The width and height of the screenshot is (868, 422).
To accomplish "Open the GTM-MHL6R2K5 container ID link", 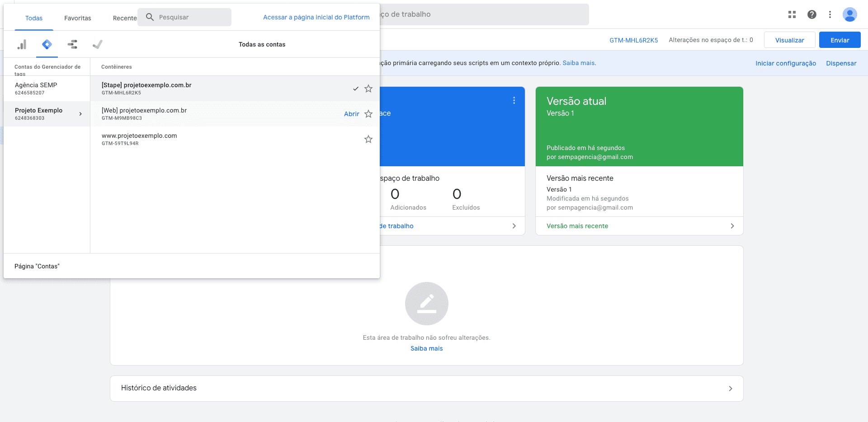I will (634, 40).
